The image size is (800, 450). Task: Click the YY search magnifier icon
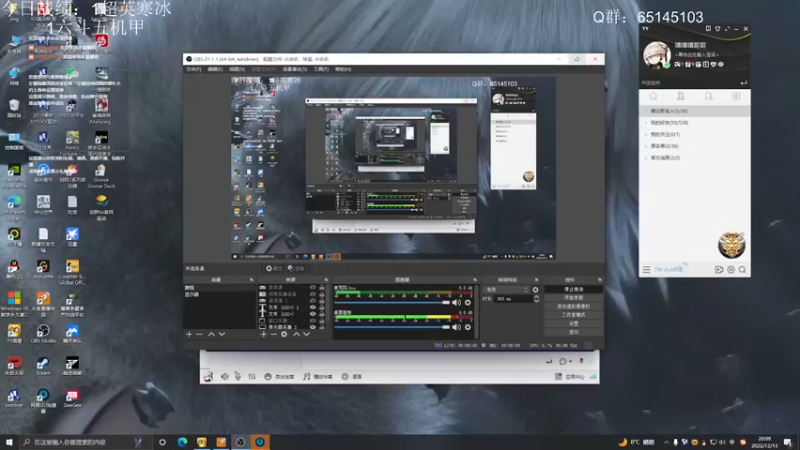coord(742,269)
